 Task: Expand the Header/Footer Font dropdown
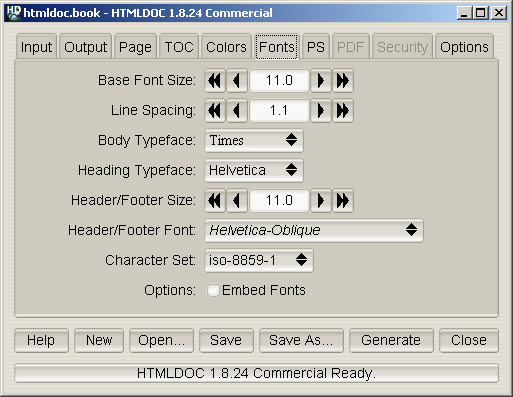(314, 231)
